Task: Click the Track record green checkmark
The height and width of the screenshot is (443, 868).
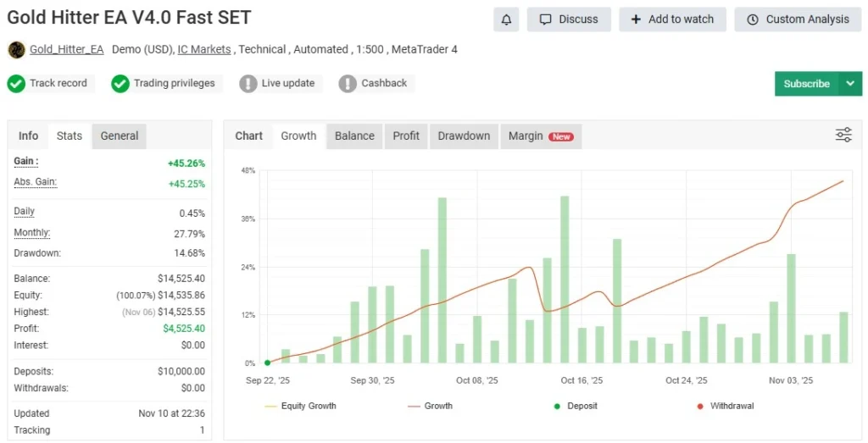Action: [16, 84]
